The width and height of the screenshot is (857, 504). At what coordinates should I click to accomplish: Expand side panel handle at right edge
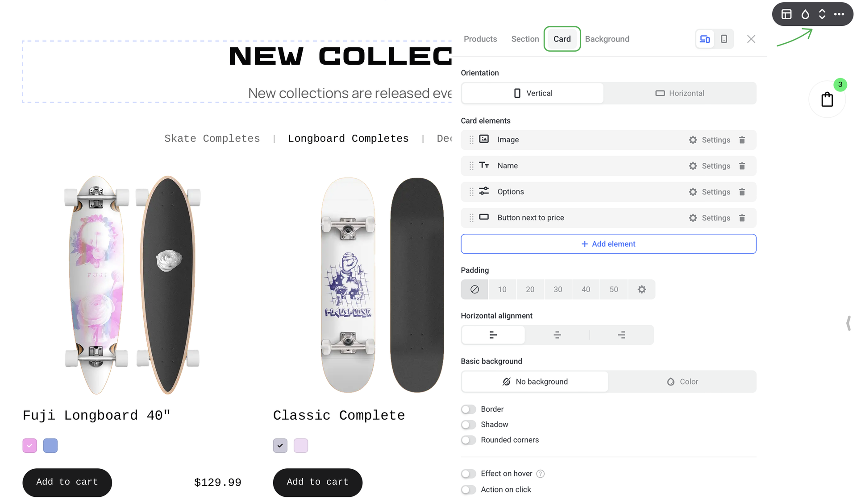pyautogui.click(x=849, y=323)
